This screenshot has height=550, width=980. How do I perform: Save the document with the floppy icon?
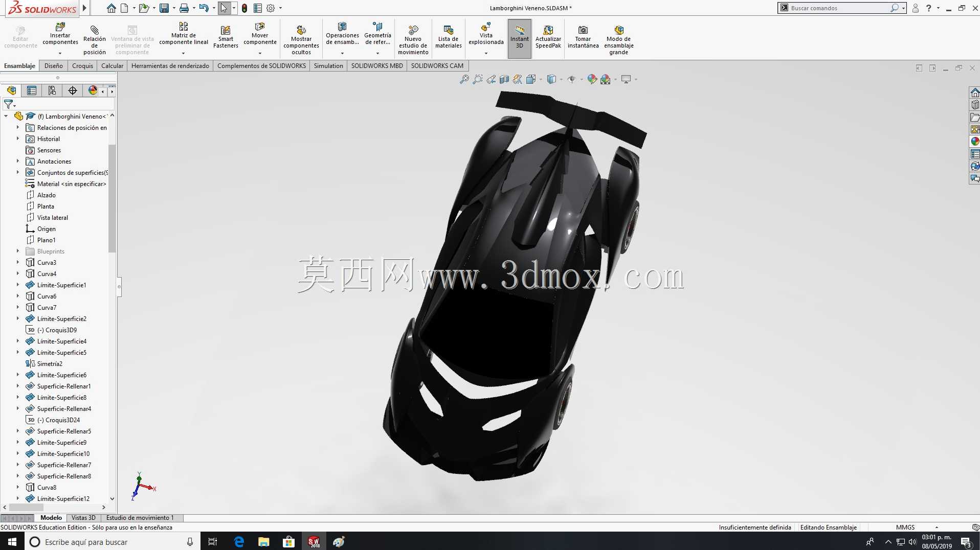(x=164, y=8)
